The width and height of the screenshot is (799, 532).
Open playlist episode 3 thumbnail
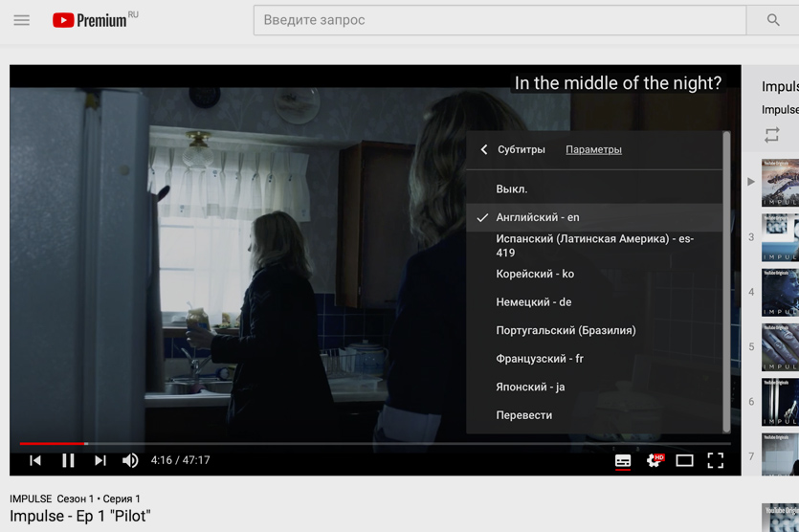click(x=780, y=237)
